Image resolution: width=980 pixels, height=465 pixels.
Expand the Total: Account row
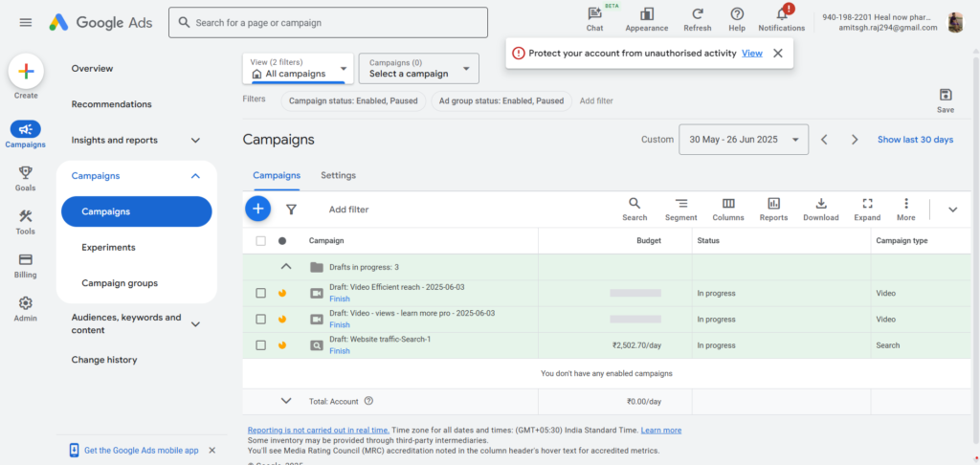(286, 401)
